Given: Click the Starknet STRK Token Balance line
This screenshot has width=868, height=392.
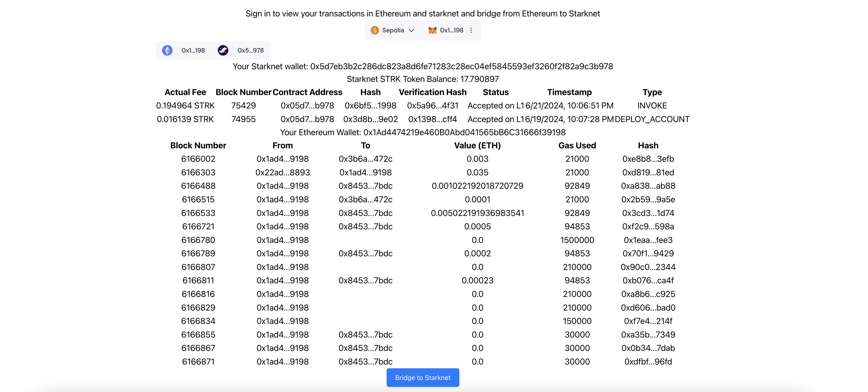Looking at the screenshot, I should pos(423,79).
